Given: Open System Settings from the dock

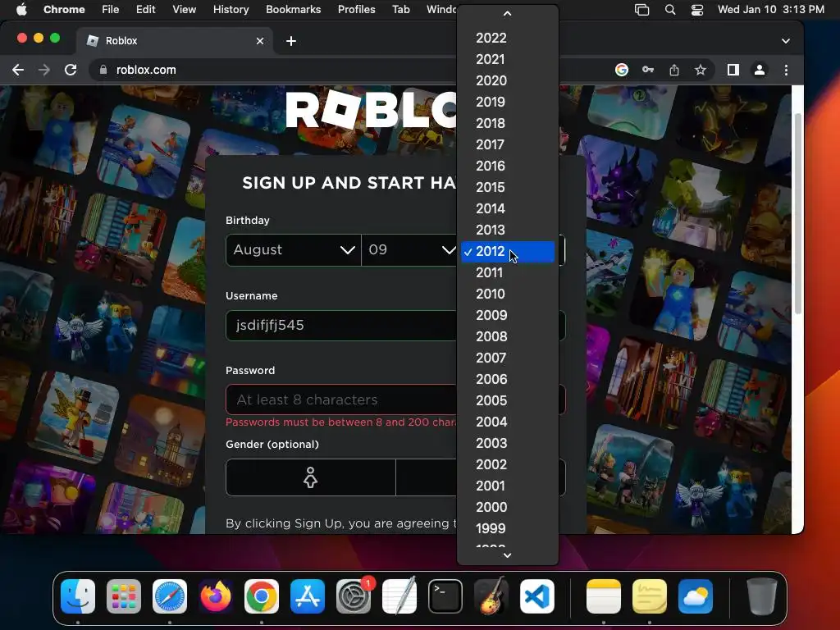Looking at the screenshot, I should click(x=354, y=596).
